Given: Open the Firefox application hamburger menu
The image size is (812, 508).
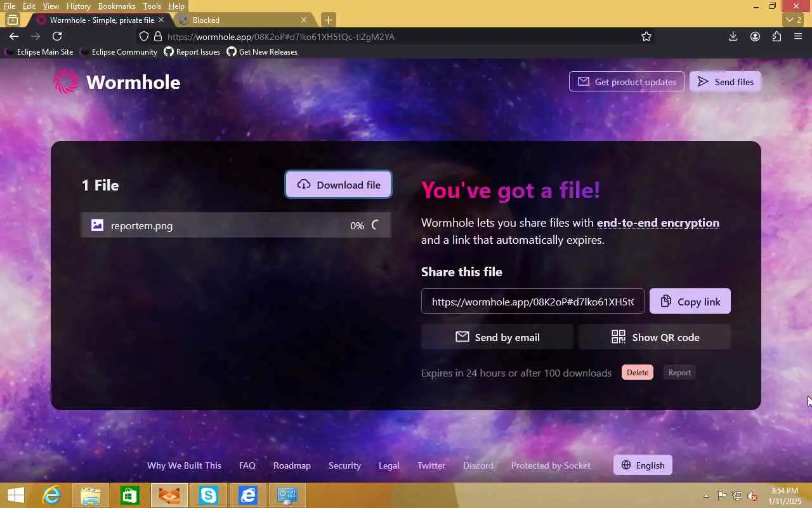Looking at the screenshot, I should click(798, 36).
